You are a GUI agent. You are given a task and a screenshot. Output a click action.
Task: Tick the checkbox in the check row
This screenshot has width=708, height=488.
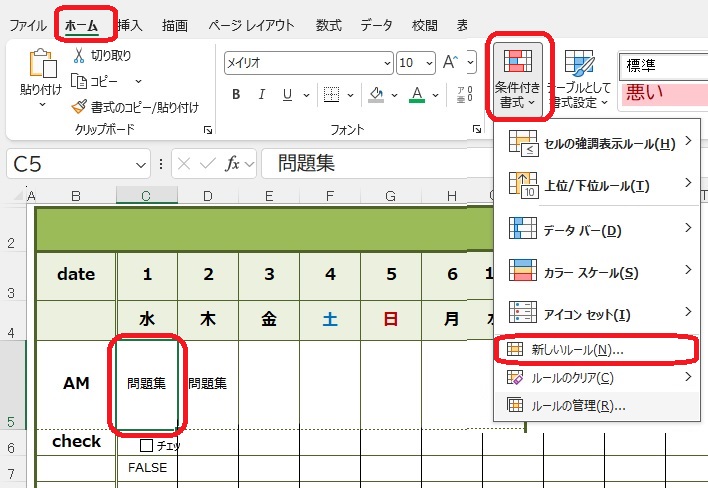click(147, 445)
